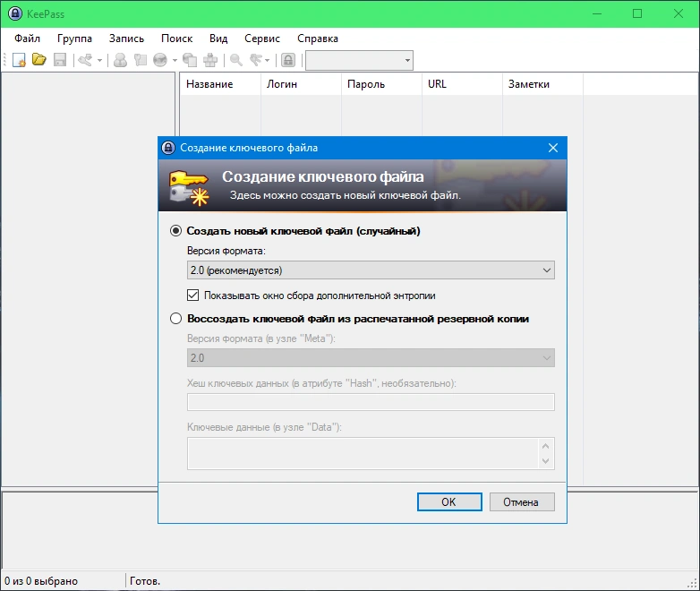Viewport: 700px width, 591px height.
Task: Open the Поиск menu
Action: point(176,39)
